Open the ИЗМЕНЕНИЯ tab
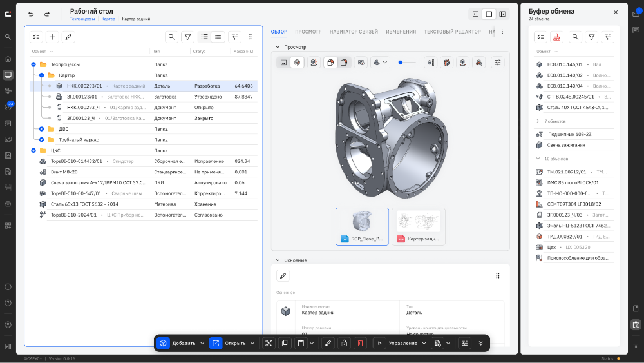Screen dimensions: 644x363 coord(401,32)
